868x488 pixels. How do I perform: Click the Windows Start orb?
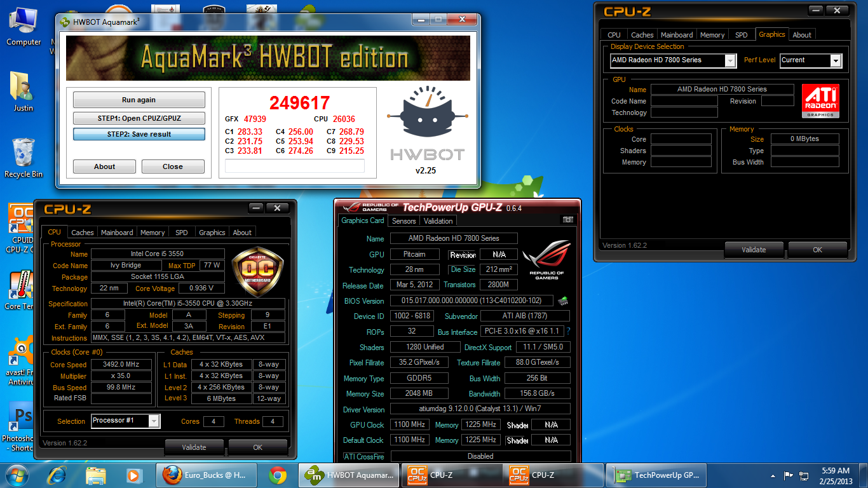(x=17, y=475)
